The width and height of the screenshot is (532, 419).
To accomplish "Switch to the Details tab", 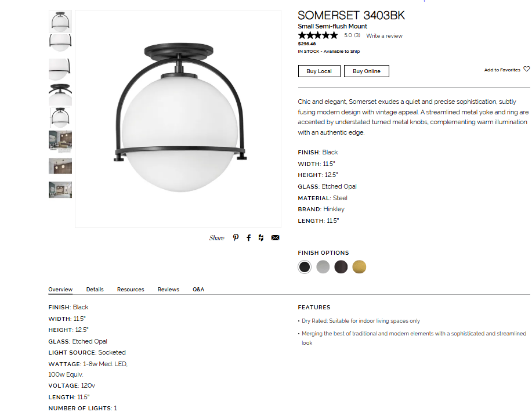I will (x=95, y=290).
